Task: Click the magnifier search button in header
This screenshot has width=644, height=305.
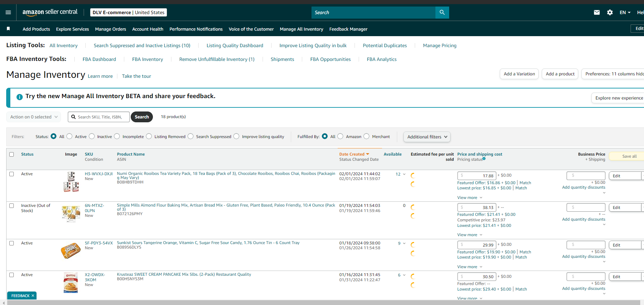Action: click(x=442, y=12)
